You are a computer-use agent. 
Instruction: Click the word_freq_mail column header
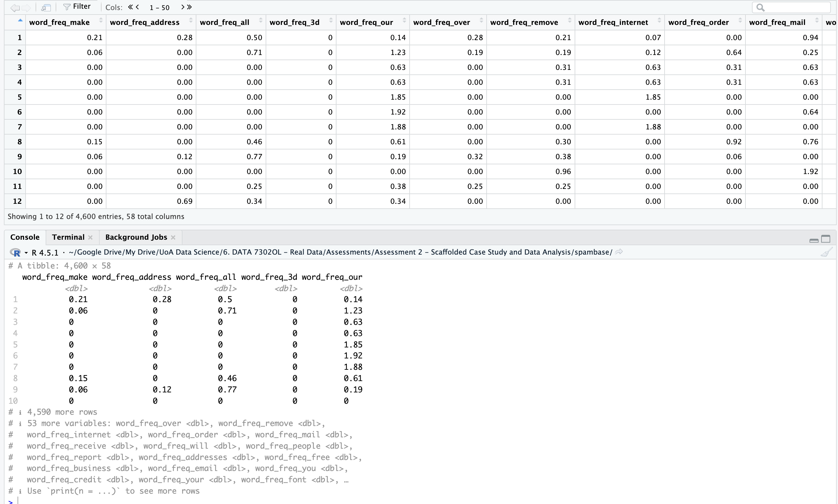pyautogui.click(x=777, y=22)
